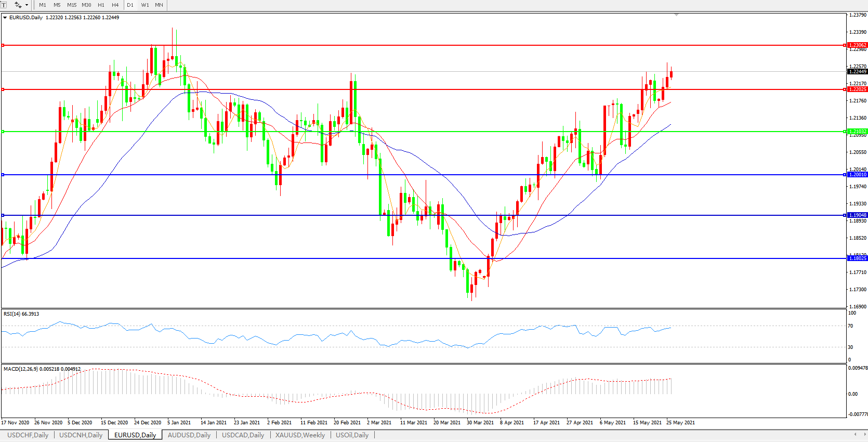Open the USDCHF,Daily chart tab
Screen dimensions: 868x442
[28, 435]
